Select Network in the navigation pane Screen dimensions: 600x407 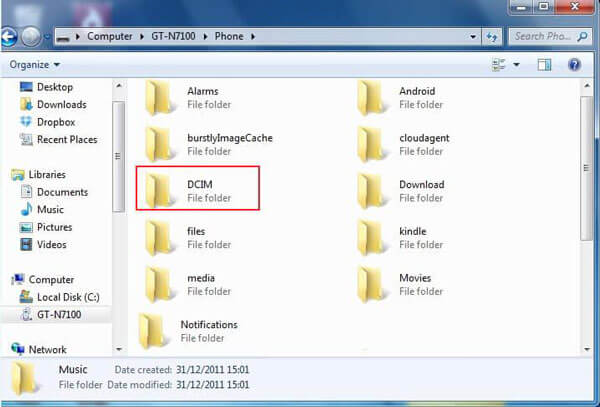click(39, 350)
